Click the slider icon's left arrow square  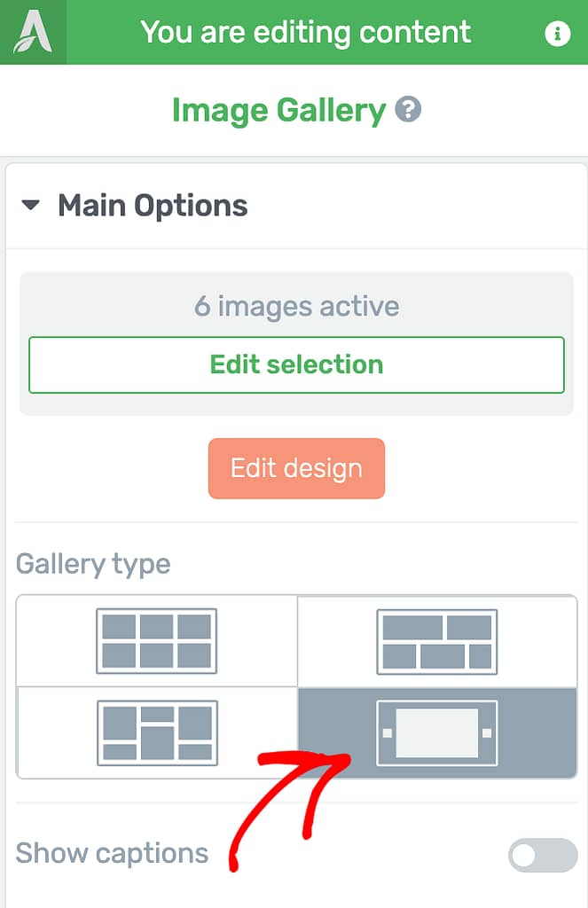[x=388, y=733]
